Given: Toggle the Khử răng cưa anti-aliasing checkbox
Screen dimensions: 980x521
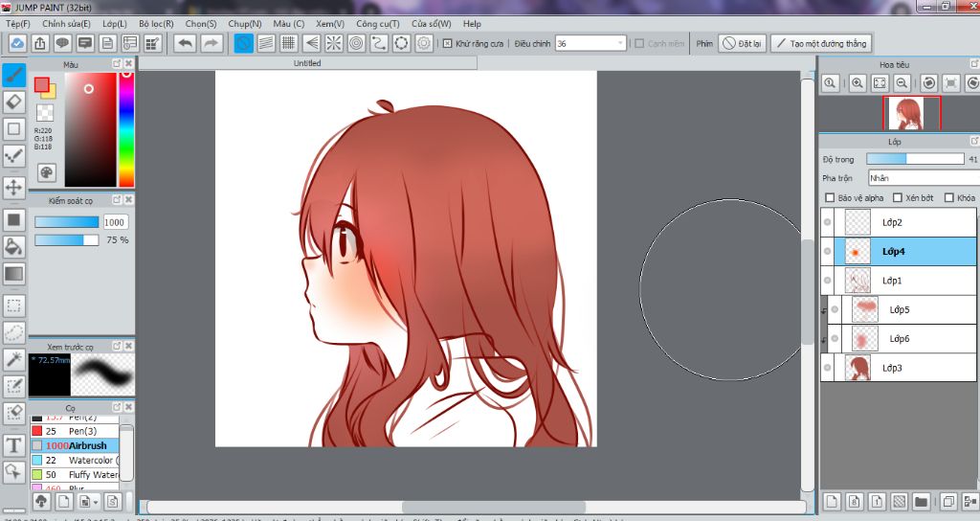Looking at the screenshot, I should point(448,44).
